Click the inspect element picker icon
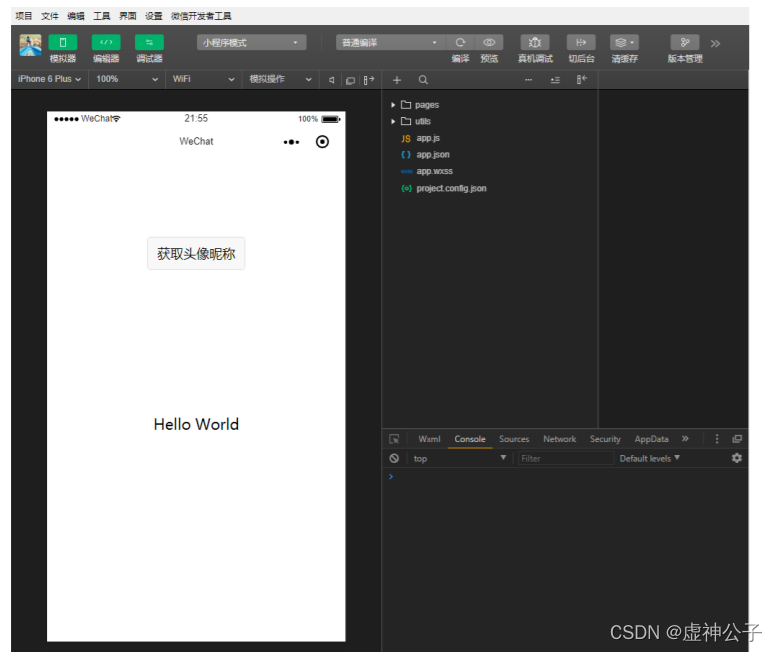 tap(395, 439)
